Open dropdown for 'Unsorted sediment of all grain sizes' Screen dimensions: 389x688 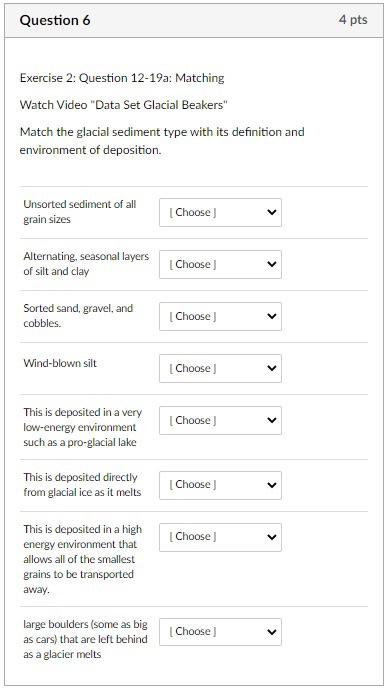(220, 212)
